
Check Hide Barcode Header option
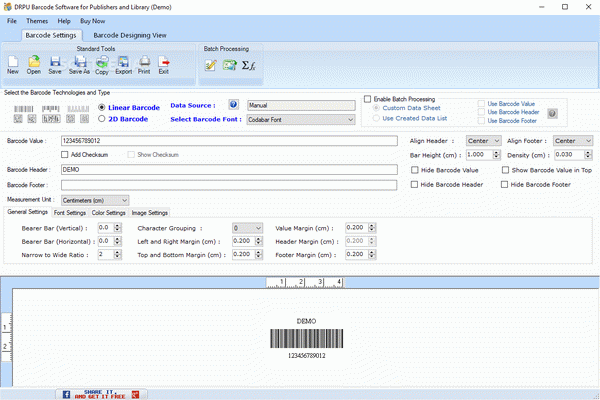pos(414,184)
